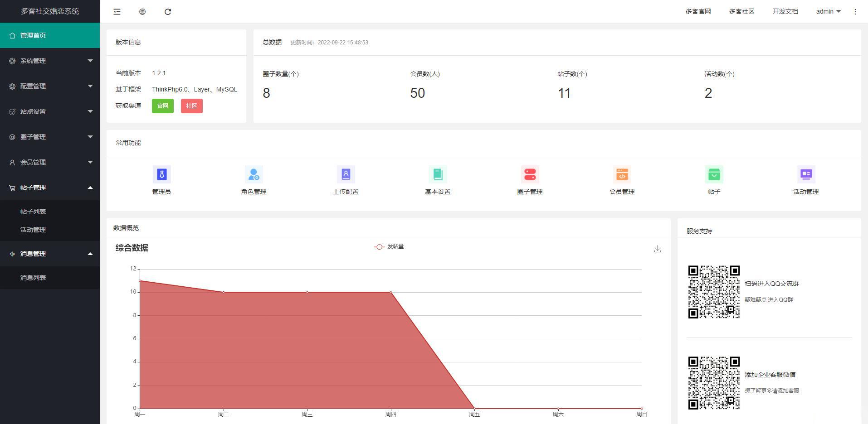Expand the 会员管理 sidebar menu arrow
Screen dimensions: 868x424
pyautogui.click(x=90, y=162)
